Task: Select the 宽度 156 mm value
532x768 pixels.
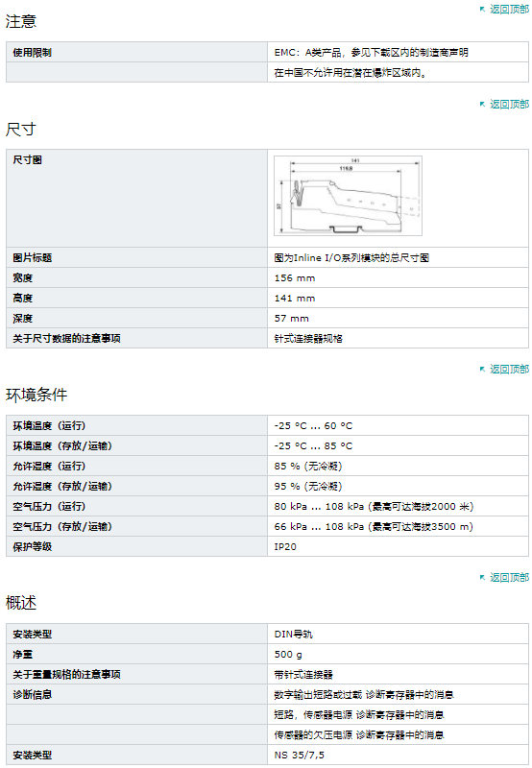Action: 295,277
